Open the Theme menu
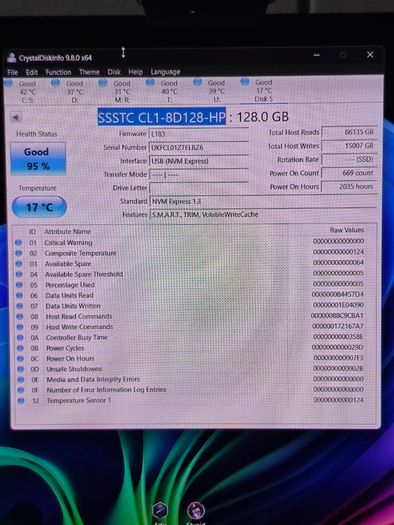 tap(89, 72)
